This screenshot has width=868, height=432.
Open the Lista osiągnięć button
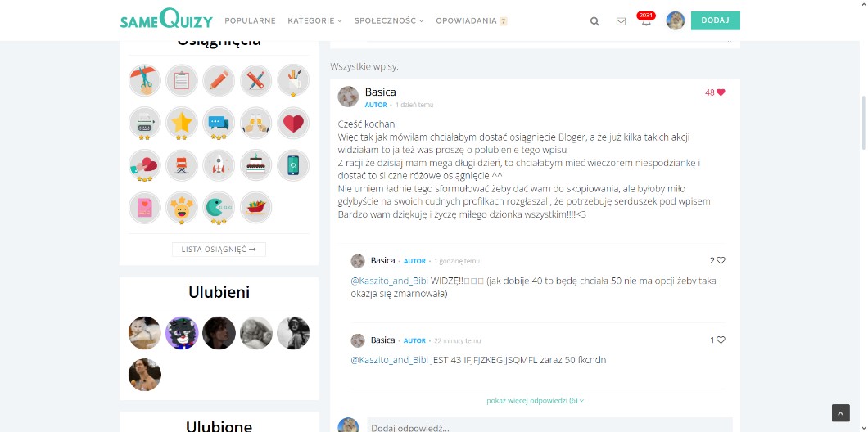219,250
